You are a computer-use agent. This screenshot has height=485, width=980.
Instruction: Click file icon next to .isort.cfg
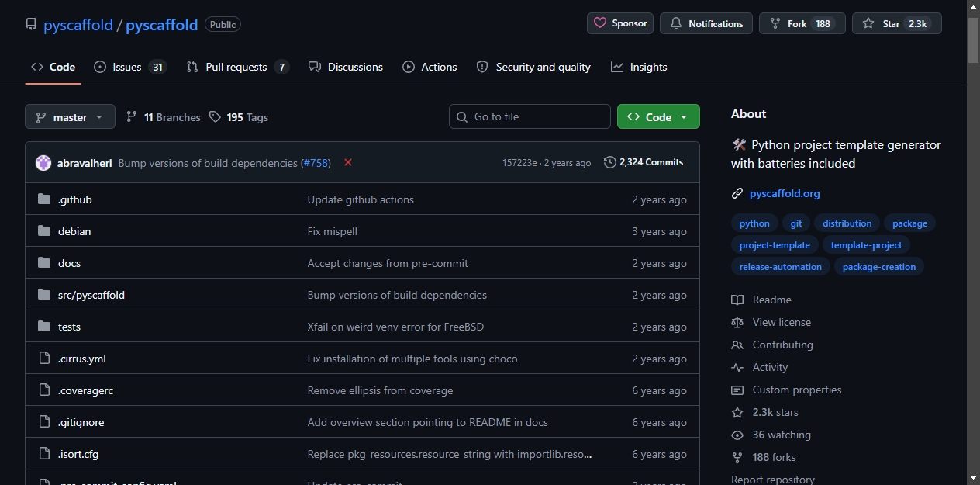coord(44,454)
